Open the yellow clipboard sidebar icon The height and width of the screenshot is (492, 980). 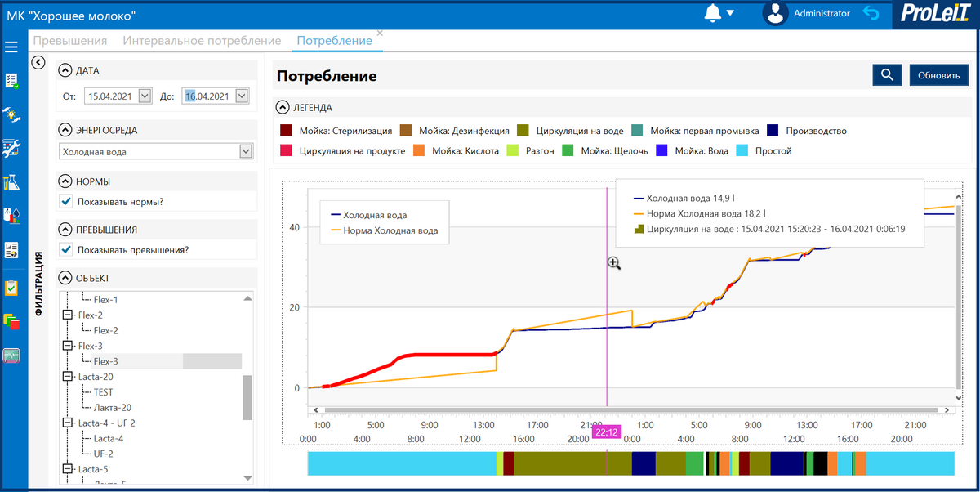[x=11, y=288]
